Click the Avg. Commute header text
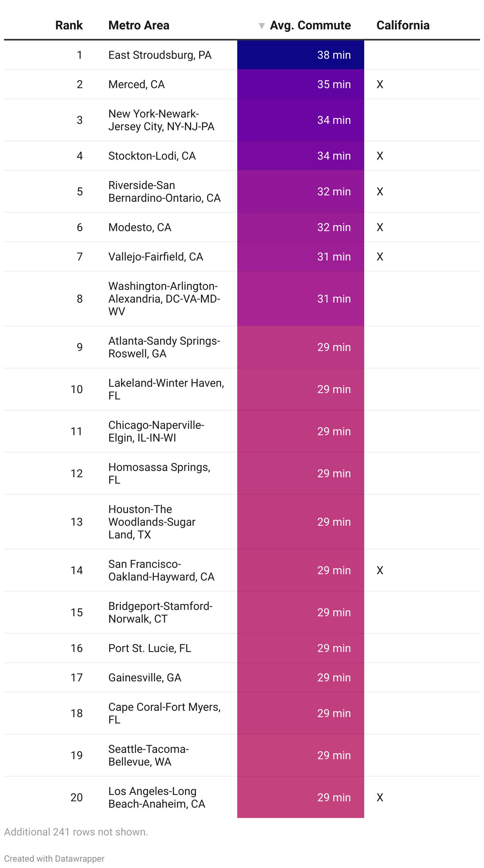Screen dimensions: 484x868 [310, 25]
